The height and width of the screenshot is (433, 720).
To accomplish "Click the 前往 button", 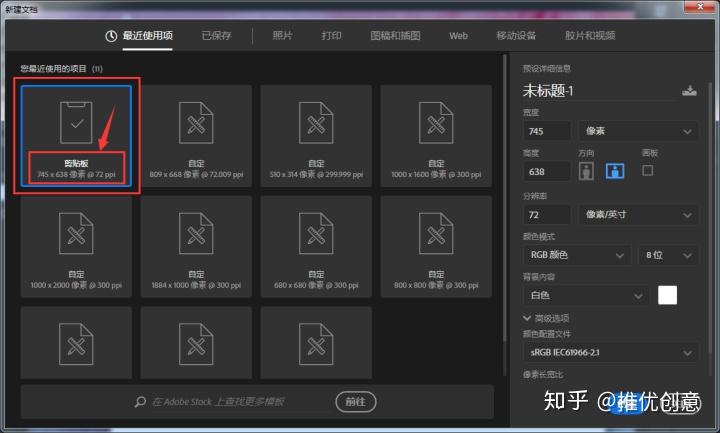I will 356,402.
